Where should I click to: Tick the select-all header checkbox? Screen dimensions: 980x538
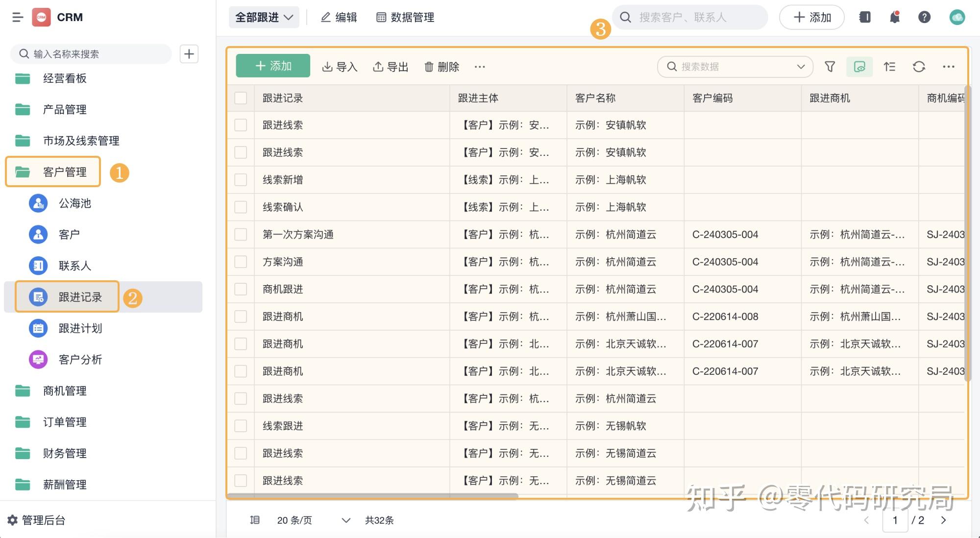241,98
